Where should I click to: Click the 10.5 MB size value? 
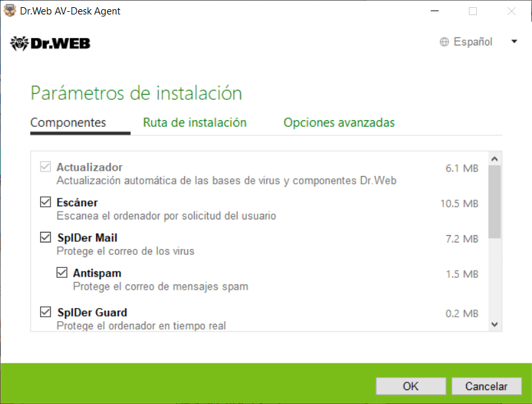pyautogui.click(x=459, y=204)
